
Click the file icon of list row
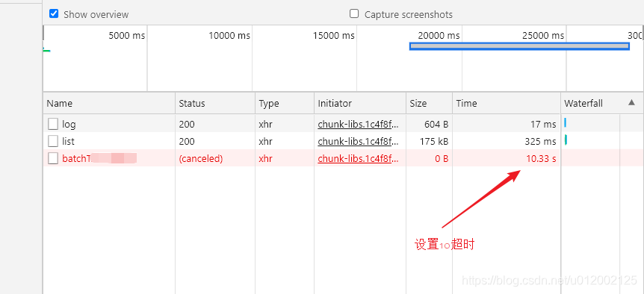(53, 141)
